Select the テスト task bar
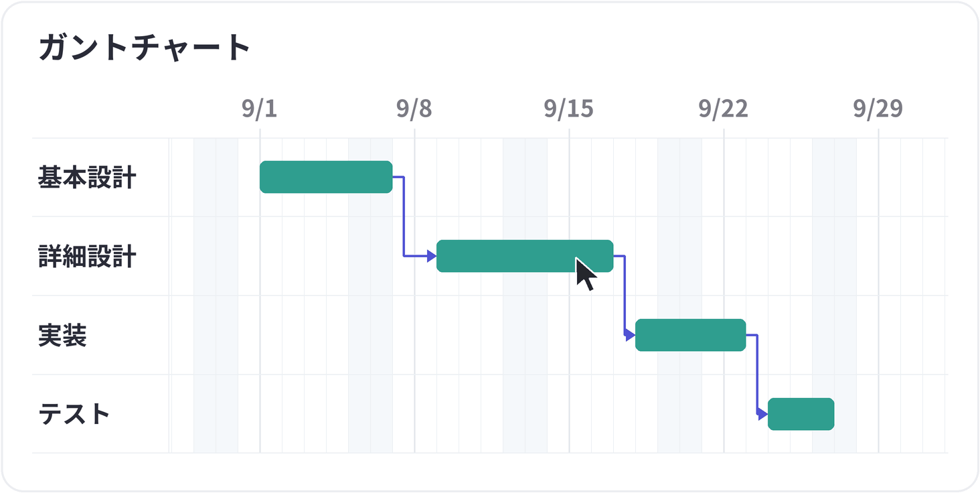Image resolution: width=980 pixels, height=493 pixels. click(x=801, y=414)
